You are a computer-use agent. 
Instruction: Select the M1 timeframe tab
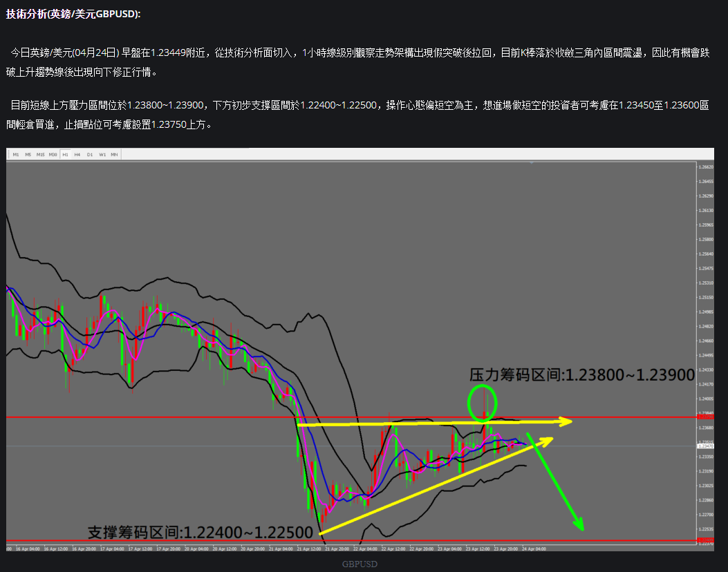tap(16, 155)
